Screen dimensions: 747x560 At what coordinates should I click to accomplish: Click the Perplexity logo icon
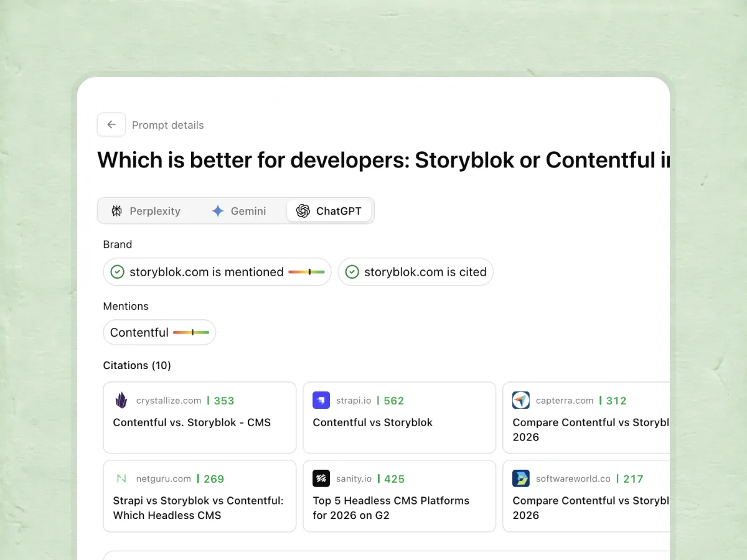click(116, 211)
